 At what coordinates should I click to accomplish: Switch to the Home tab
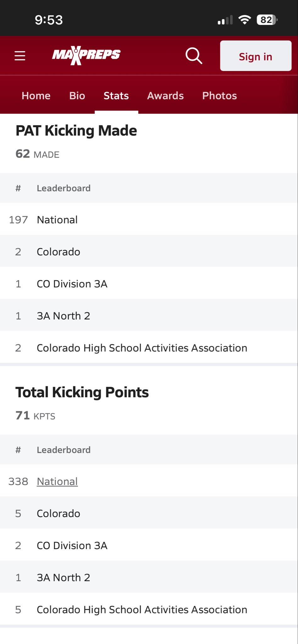36,96
